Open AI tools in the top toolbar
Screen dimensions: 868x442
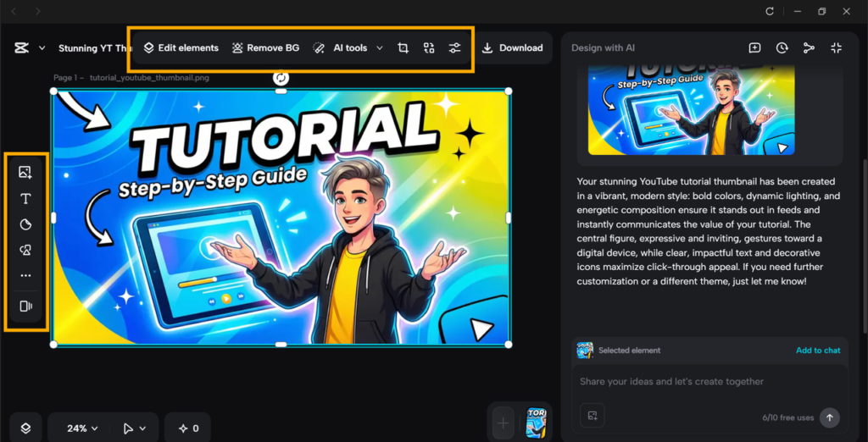[x=340, y=48]
